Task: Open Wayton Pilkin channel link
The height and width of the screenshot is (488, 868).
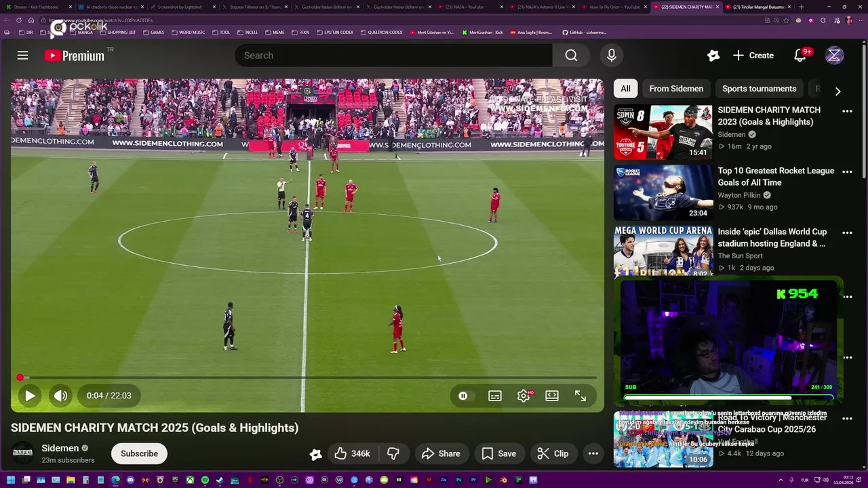Action: point(739,195)
